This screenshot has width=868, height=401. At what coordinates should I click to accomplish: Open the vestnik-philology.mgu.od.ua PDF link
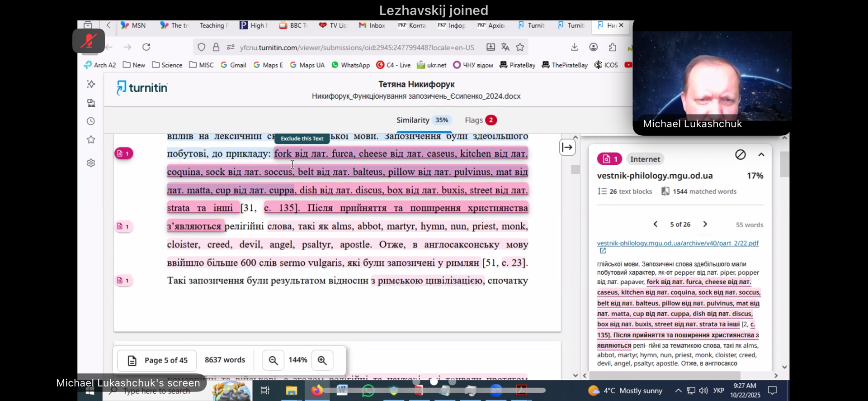coord(678,243)
